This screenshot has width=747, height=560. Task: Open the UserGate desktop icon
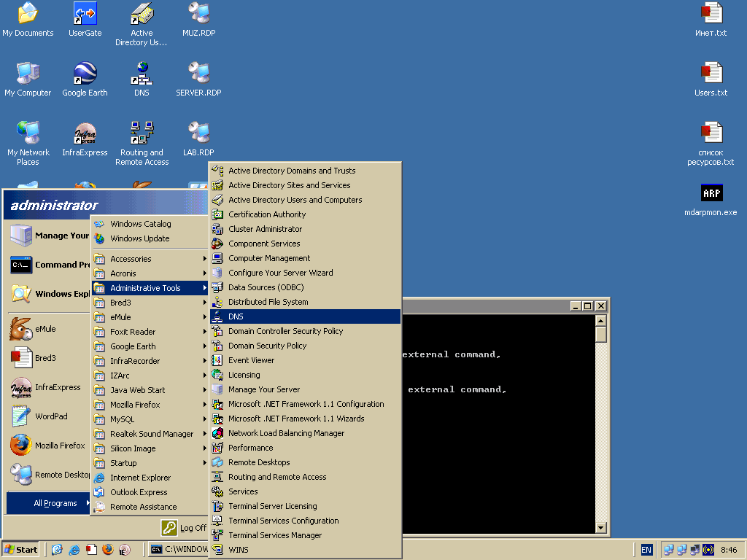coord(85,20)
